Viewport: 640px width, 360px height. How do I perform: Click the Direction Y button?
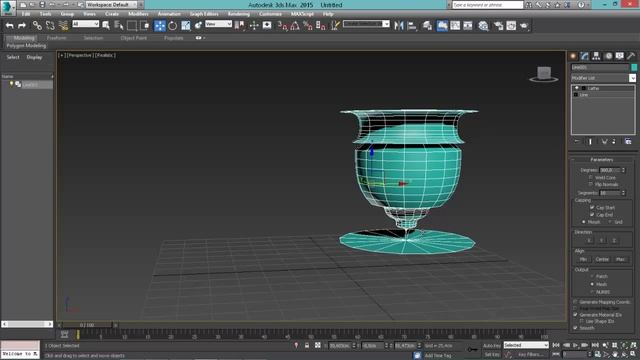(x=602, y=240)
